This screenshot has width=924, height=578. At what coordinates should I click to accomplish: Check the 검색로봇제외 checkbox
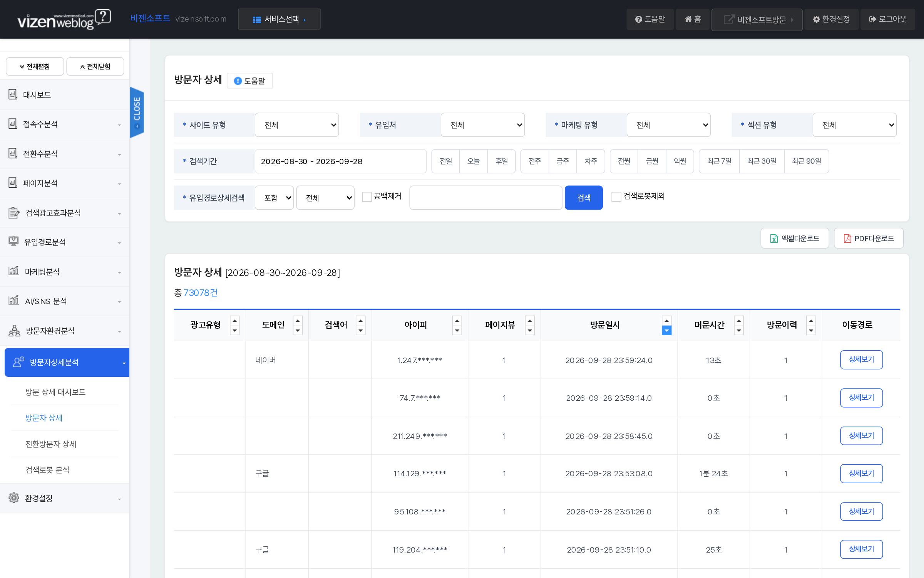click(616, 197)
